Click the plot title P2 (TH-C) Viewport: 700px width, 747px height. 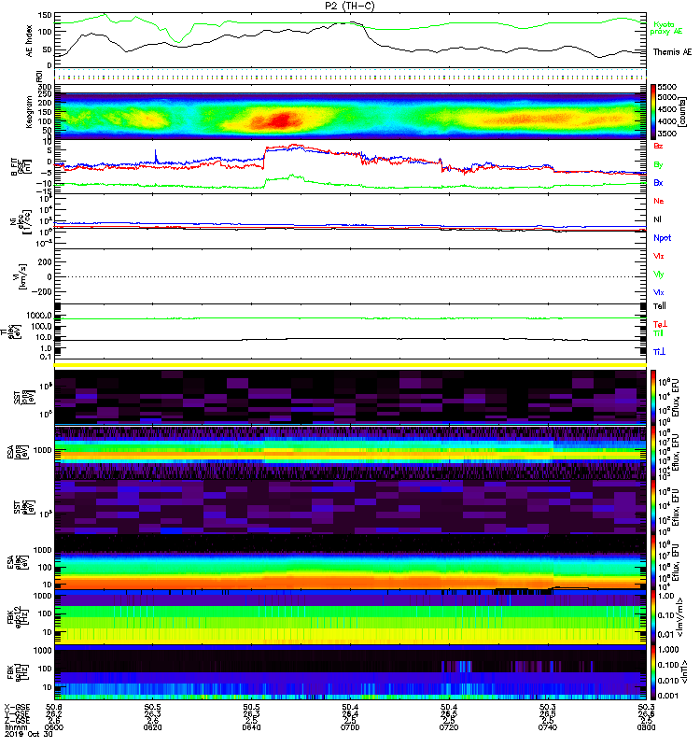click(349, 6)
